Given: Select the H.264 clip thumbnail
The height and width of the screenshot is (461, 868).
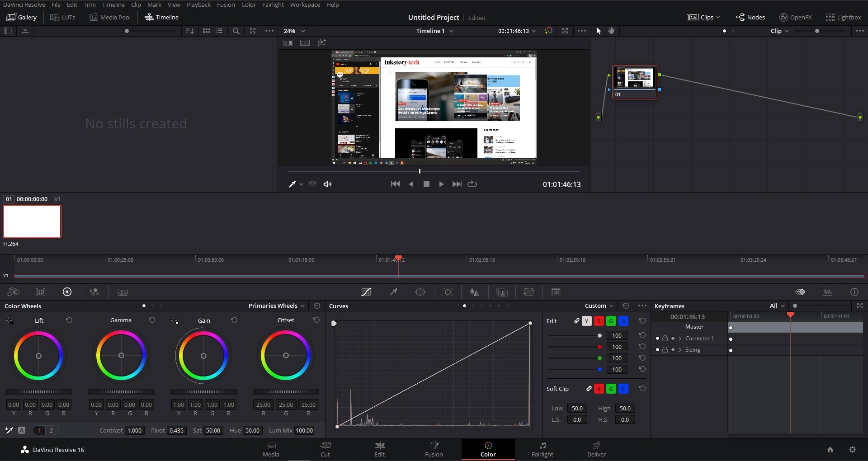Looking at the screenshot, I should tap(32, 221).
